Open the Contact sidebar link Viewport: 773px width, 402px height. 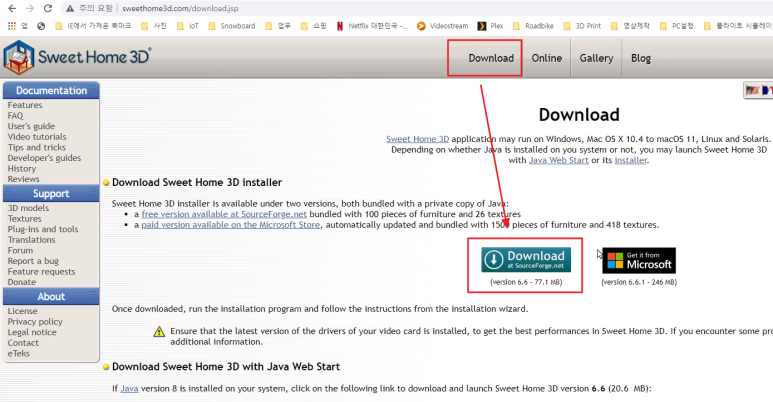[23, 343]
